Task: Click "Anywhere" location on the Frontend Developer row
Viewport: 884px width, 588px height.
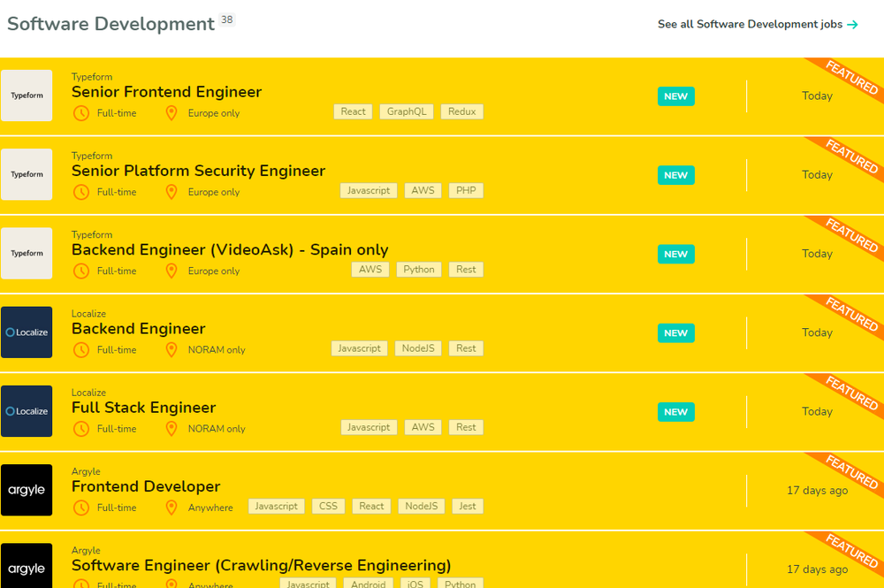Action: (x=210, y=508)
